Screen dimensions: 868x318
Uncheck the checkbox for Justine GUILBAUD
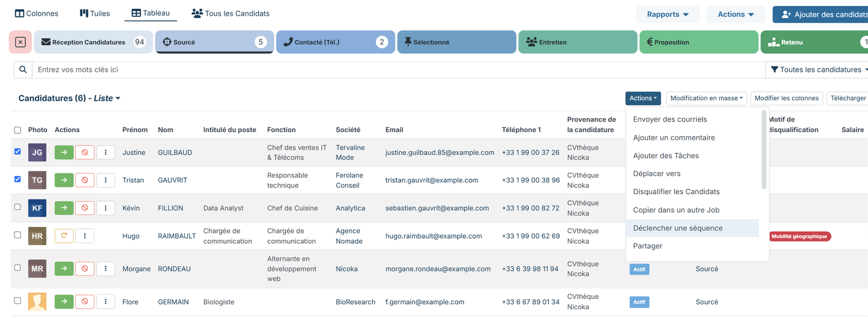17,151
